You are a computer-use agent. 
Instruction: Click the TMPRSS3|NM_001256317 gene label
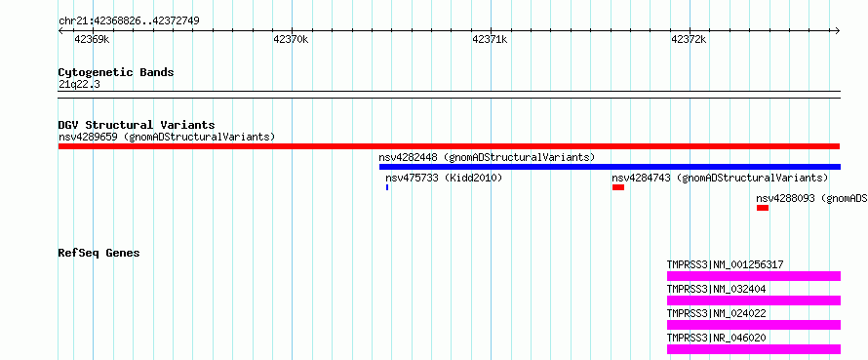coord(726,264)
